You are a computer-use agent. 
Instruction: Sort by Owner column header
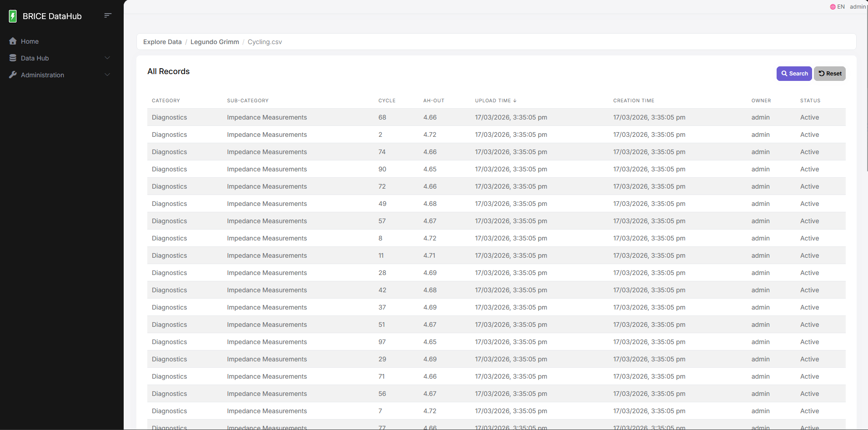[x=761, y=101]
